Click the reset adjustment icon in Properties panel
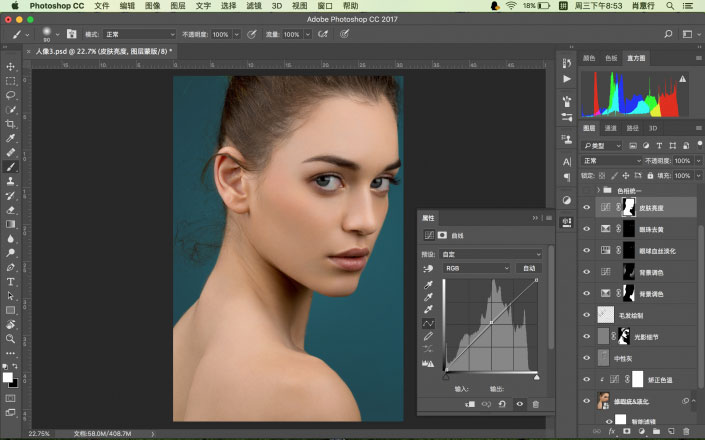Screen dimensions: 705x440 pyautogui.click(x=502, y=403)
